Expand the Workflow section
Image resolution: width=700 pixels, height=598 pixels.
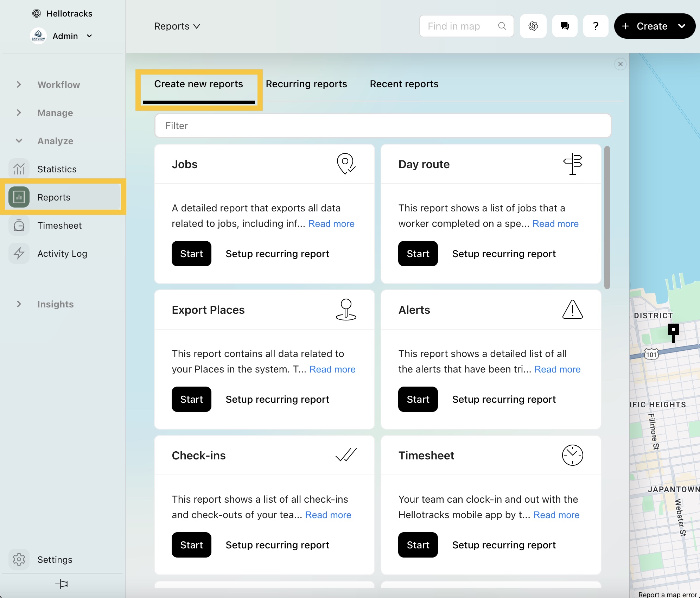click(x=19, y=85)
